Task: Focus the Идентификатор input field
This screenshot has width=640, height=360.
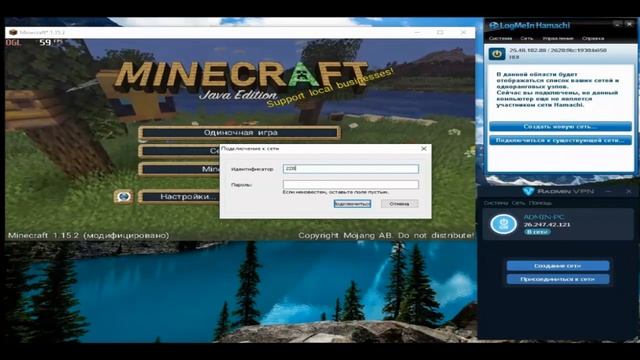Action: (351, 169)
